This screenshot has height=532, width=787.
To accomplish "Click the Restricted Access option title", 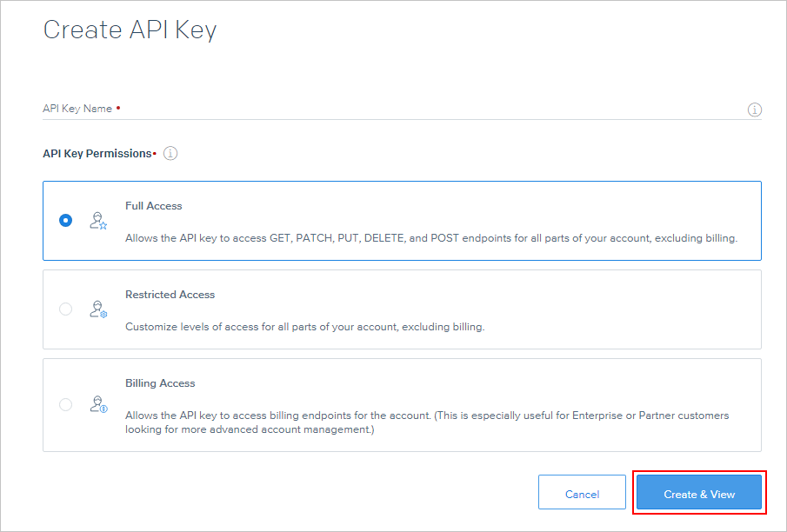I will (170, 295).
